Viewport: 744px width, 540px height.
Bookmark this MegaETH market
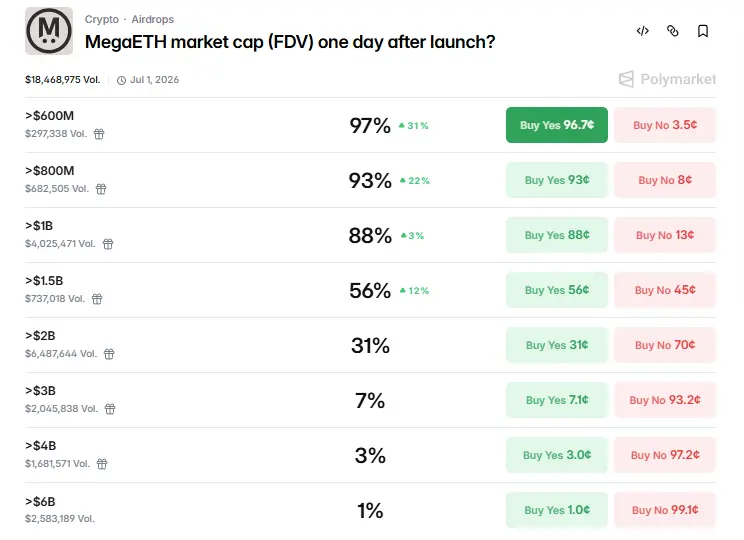click(x=703, y=31)
